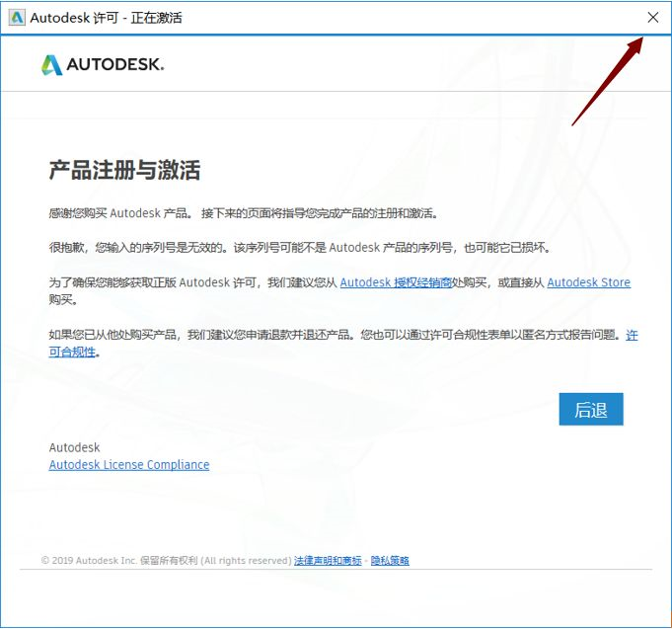Click the sentence starting '感谢您购买 Autodesk 产品'
This screenshot has height=629, width=672.
pyautogui.click(x=243, y=213)
